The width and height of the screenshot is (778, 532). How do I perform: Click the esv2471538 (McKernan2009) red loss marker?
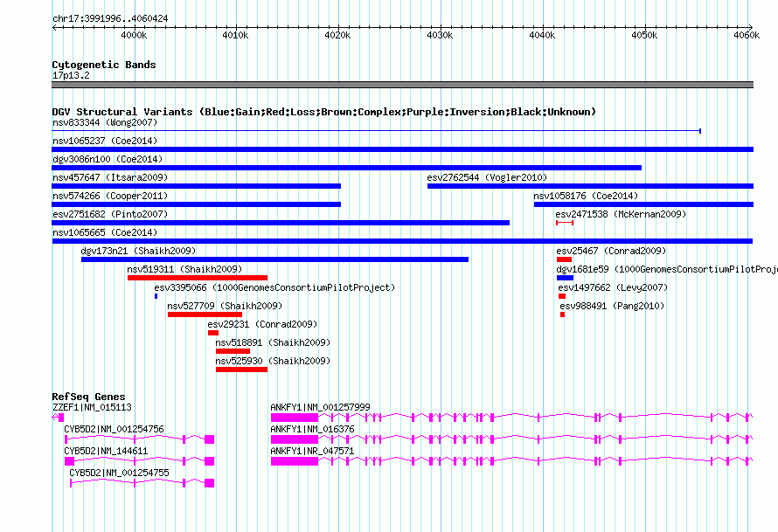(565, 223)
